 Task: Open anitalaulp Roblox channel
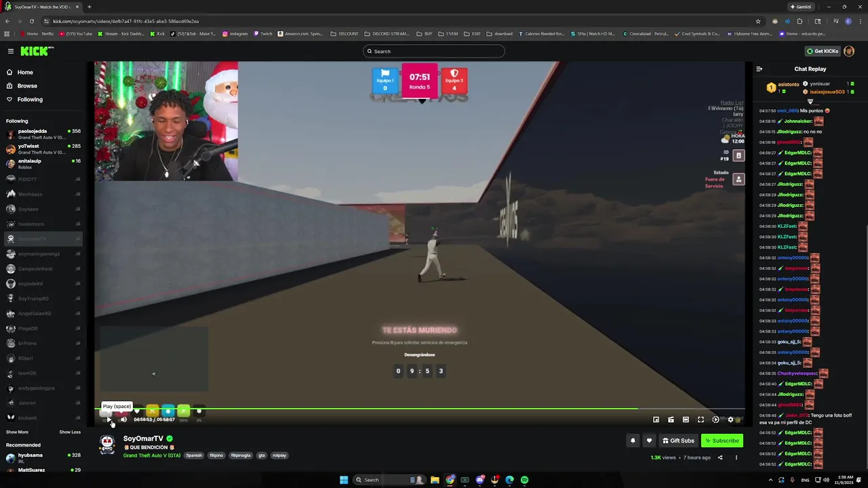(43, 164)
